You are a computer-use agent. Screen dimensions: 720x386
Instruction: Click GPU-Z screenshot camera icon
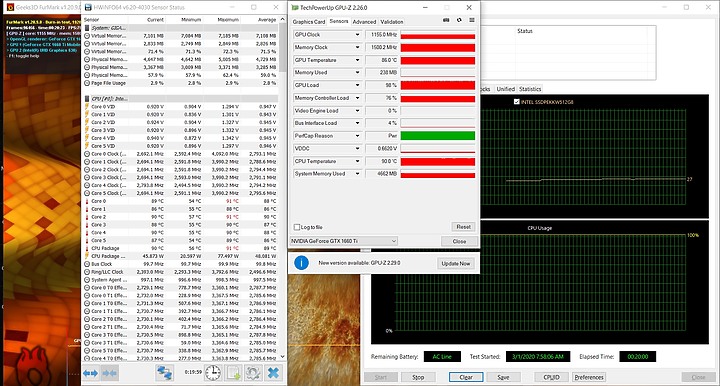(x=446, y=20)
